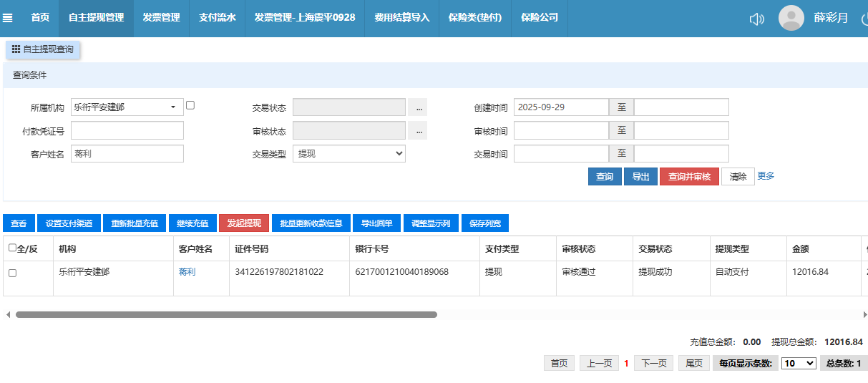Tick the checkbox next to 所属机构 field
This screenshot has height=383, width=868.
coord(190,105)
